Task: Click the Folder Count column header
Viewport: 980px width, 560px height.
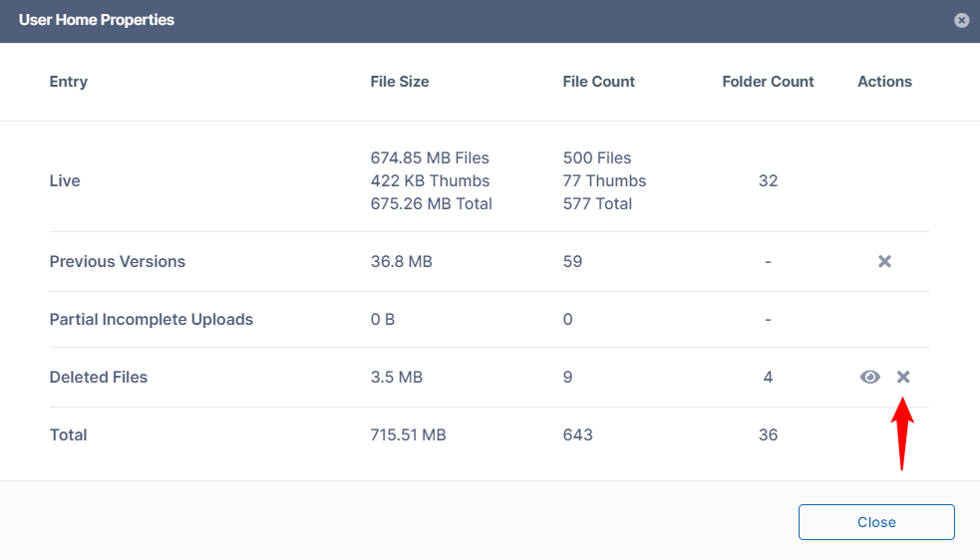Action: tap(768, 82)
